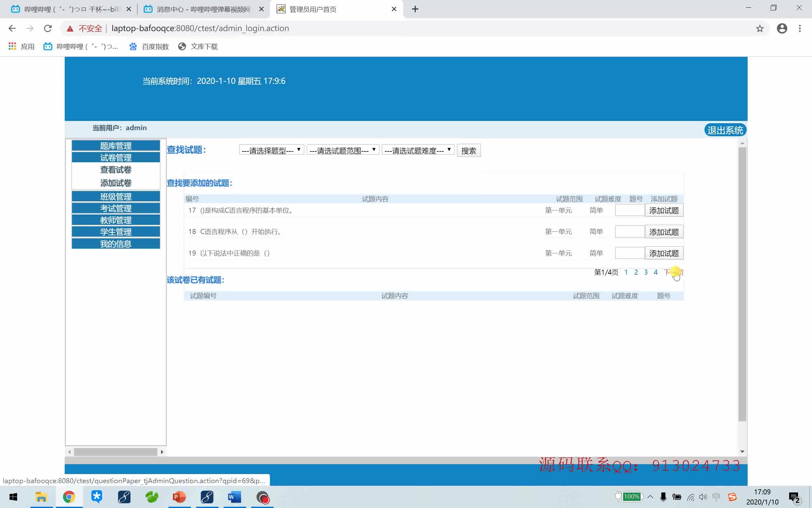Open the 请选试题难度 dropdown

[418, 150]
